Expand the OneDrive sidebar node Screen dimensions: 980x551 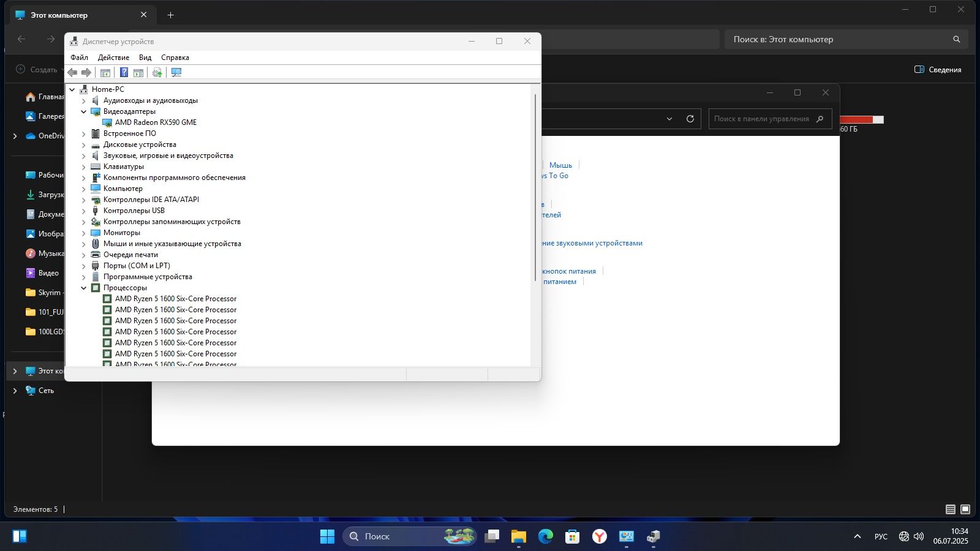(15, 136)
